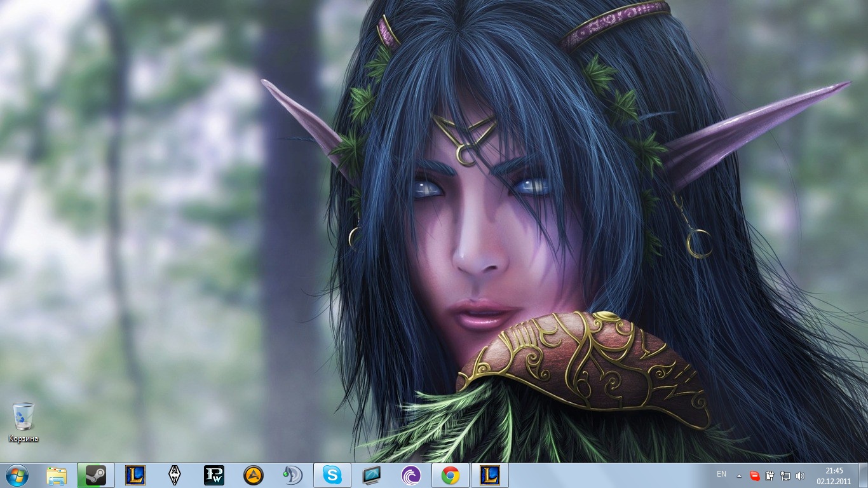This screenshot has height=488, width=868.
Task: Open the EN input language selector
Action: pyautogui.click(x=721, y=474)
